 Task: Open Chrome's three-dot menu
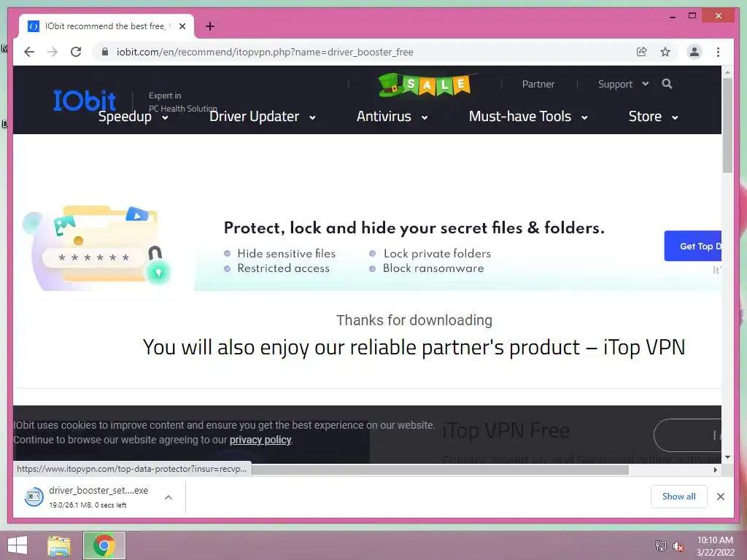pyautogui.click(x=718, y=52)
